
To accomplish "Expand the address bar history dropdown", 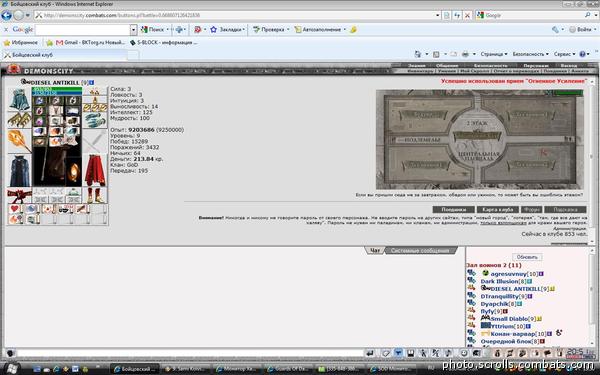I will coord(437,15).
